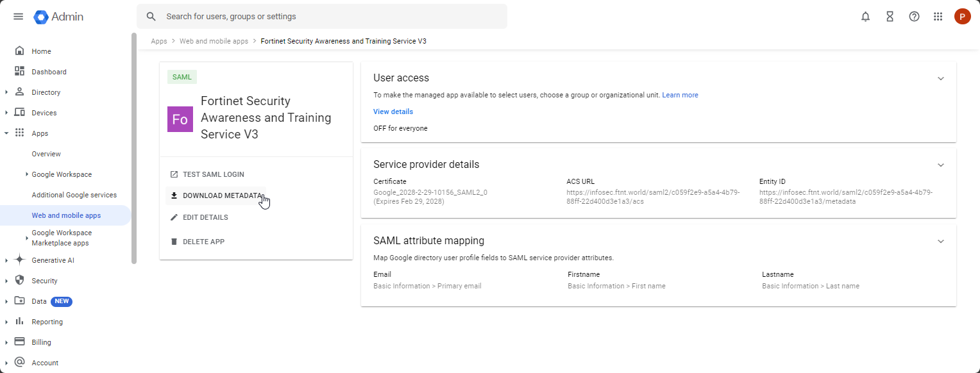
Task: Click the search magnifier icon
Action: 151,17
